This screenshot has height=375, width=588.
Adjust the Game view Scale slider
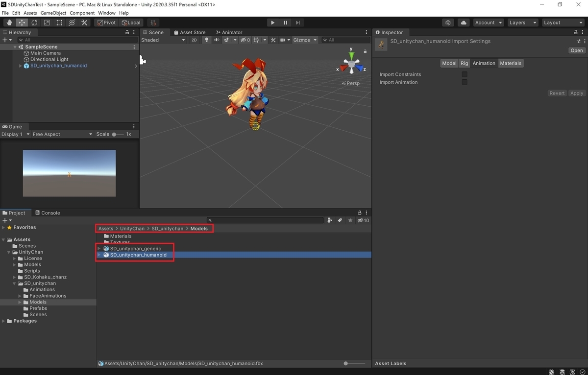click(x=118, y=134)
